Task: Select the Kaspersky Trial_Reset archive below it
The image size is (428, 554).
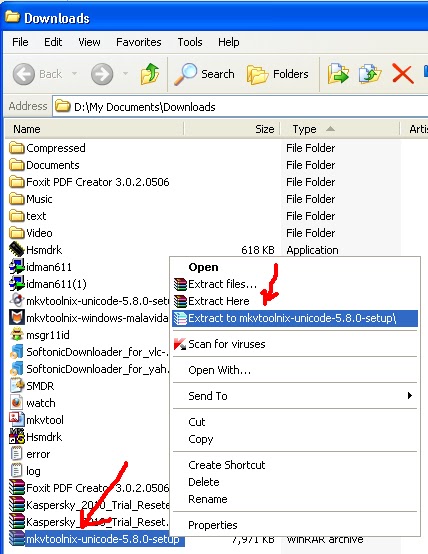Action: tap(89, 521)
